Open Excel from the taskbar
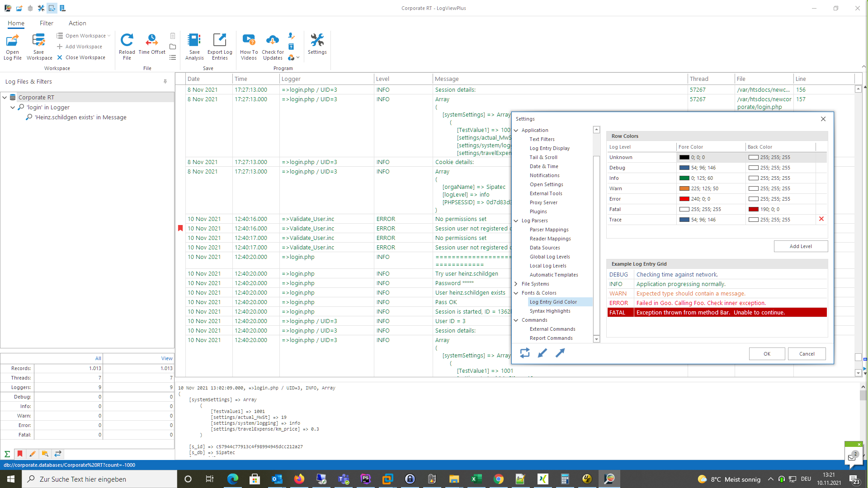Image resolution: width=868 pixels, height=488 pixels. [476, 479]
